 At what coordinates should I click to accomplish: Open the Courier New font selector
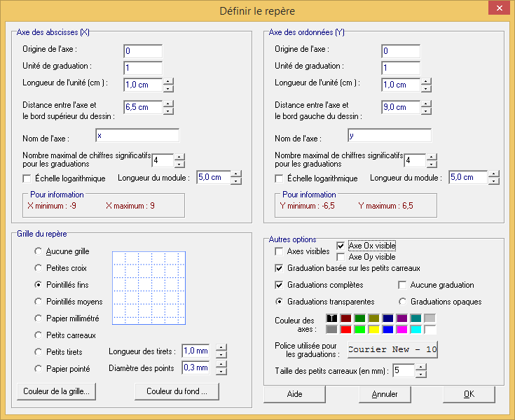(x=392, y=349)
